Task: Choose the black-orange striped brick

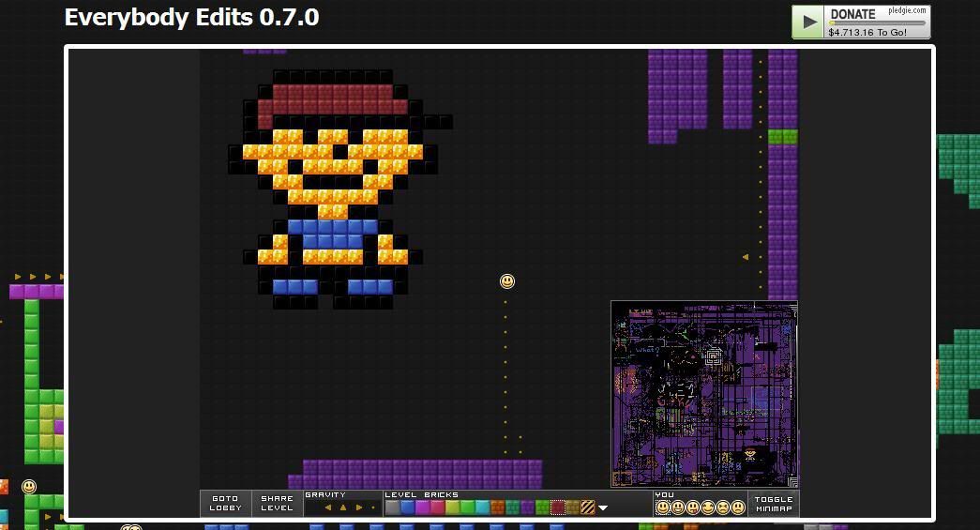Action: [x=587, y=507]
